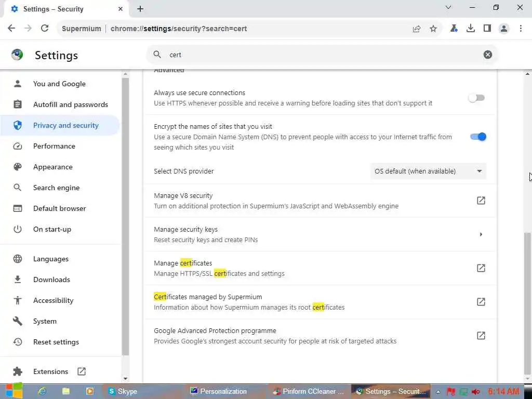Open Accessibility settings

[60, 300]
